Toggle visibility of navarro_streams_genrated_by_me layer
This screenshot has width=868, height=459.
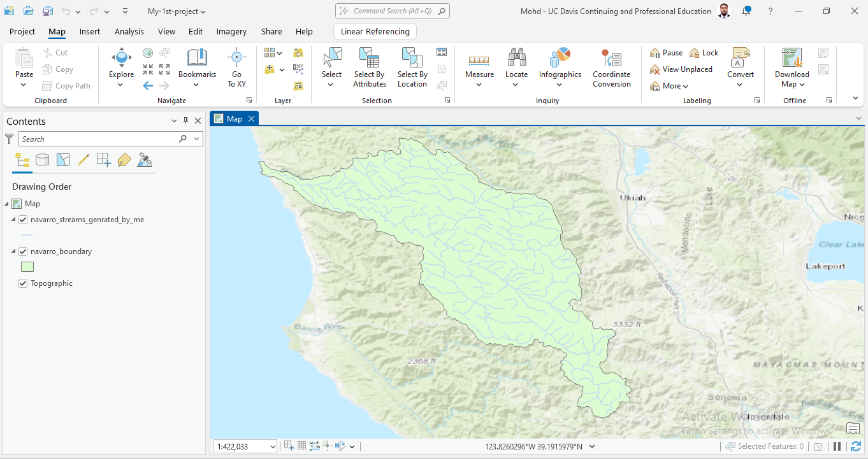point(24,219)
